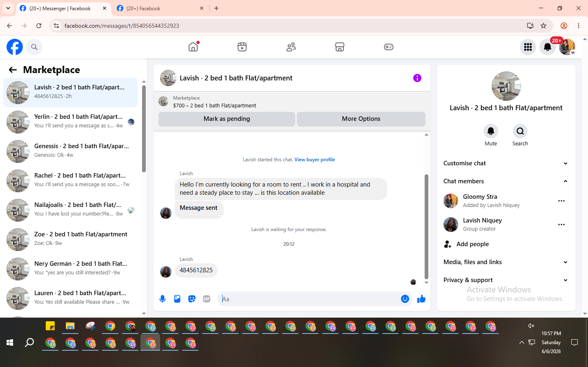Viewport: 588px width, 367px height.
Task: Go to the Home feed icon
Action: tap(193, 47)
